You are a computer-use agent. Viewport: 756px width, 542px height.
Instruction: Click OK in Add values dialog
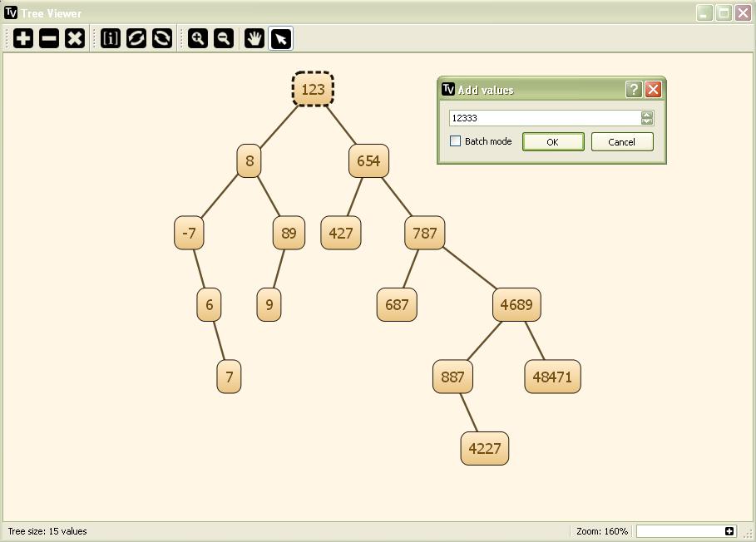(553, 142)
